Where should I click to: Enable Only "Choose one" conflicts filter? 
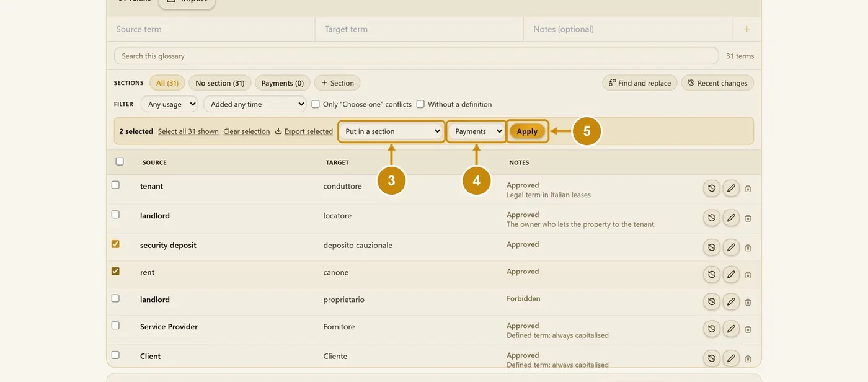[x=316, y=104]
